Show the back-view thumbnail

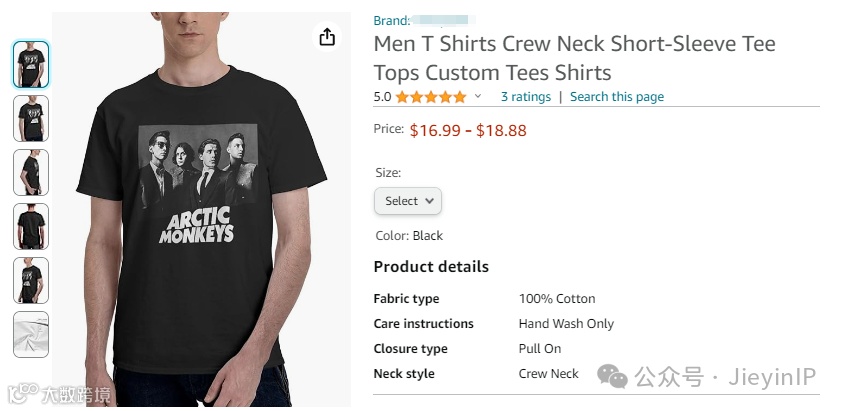click(31, 226)
